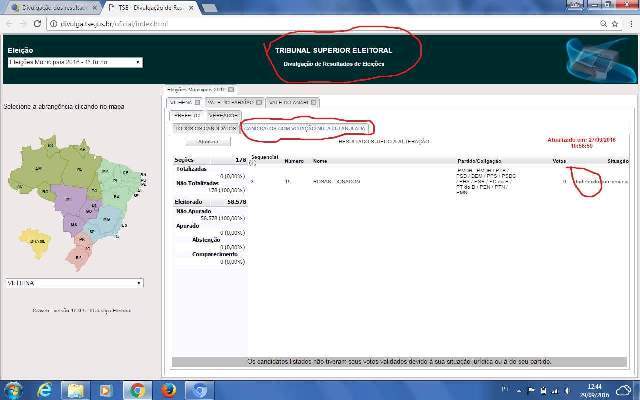
Task: Close the second location sub-tab
Action: click(259, 102)
